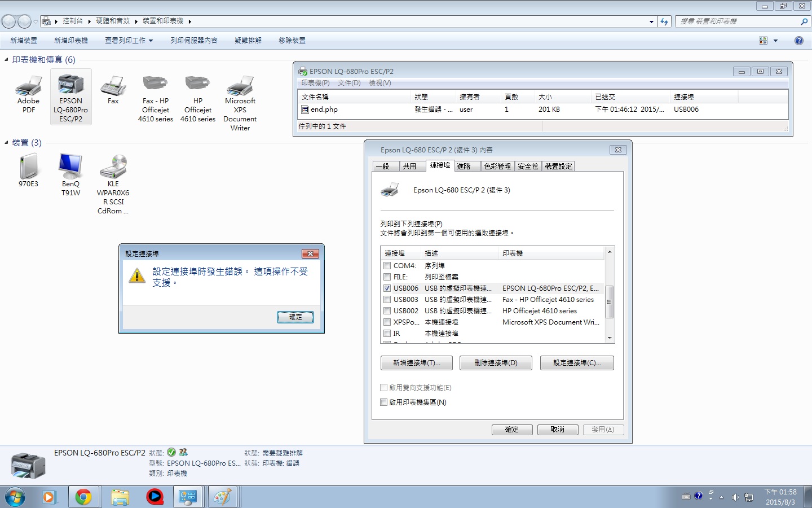The height and width of the screenshot is (508, 812).
Task: Collapse the 印表機和傳真 group
Action: (x=6, y=59)
